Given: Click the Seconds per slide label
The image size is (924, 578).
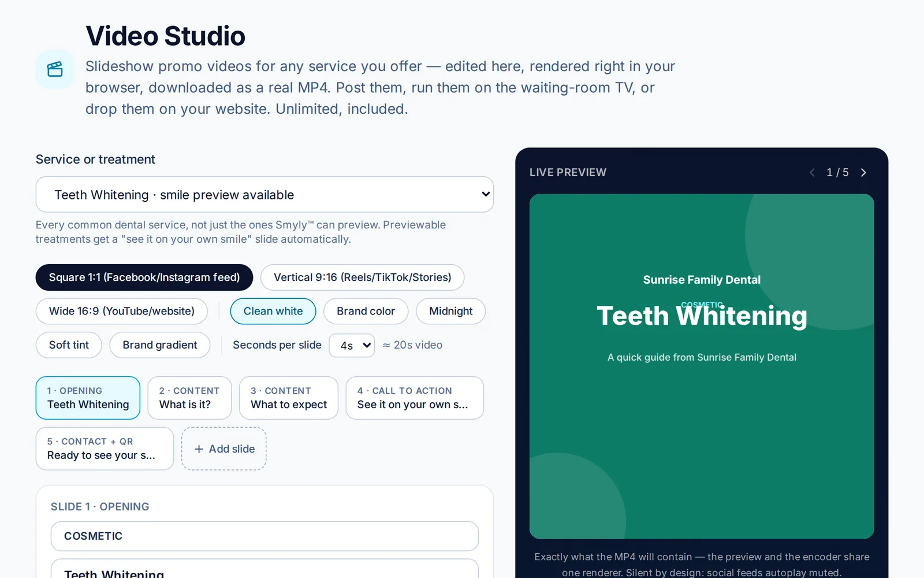Looking at the screenshot, I should (x=277, y=345).
